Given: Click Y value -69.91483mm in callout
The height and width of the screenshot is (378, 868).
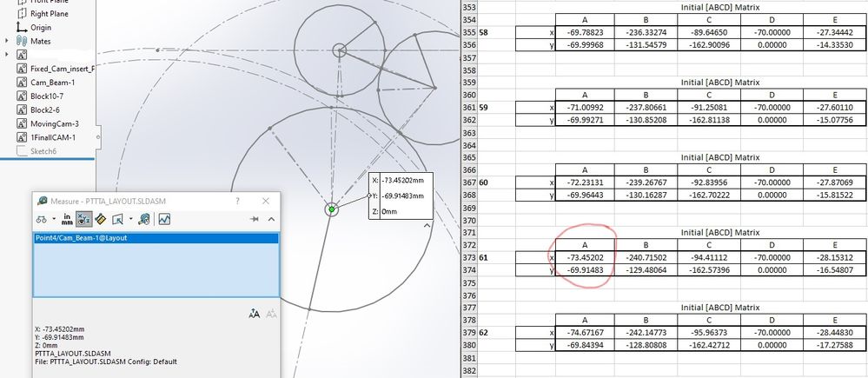Looking at the screenshot, I should (x=403, y=196).
